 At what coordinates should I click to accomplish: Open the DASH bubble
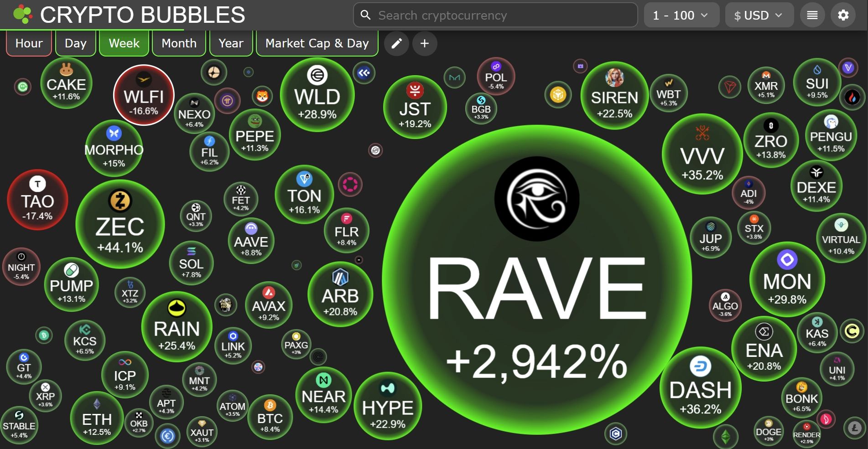(x=701, y=388)
